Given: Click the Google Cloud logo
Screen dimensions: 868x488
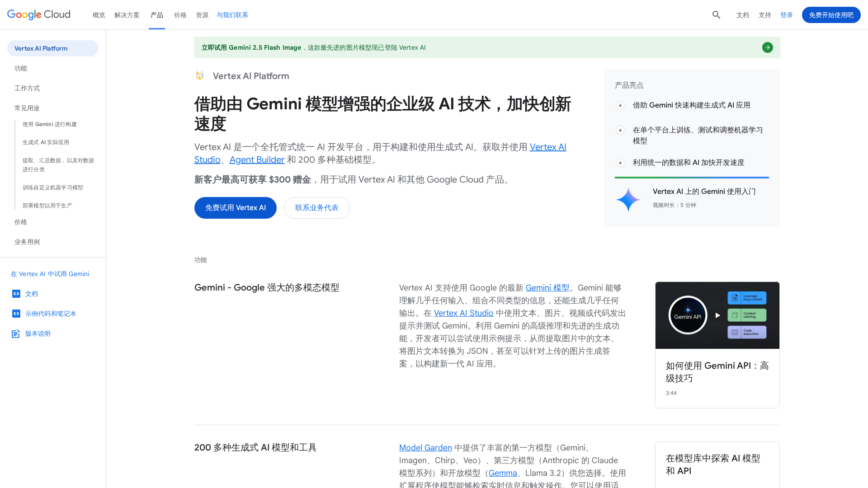Looking at the screenshot, I should point(39,15).
